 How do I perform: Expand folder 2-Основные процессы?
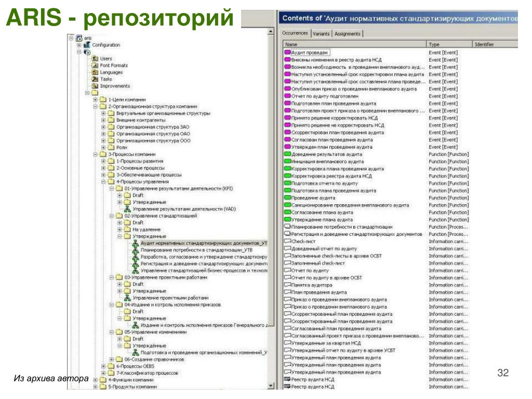click(103, 168)
